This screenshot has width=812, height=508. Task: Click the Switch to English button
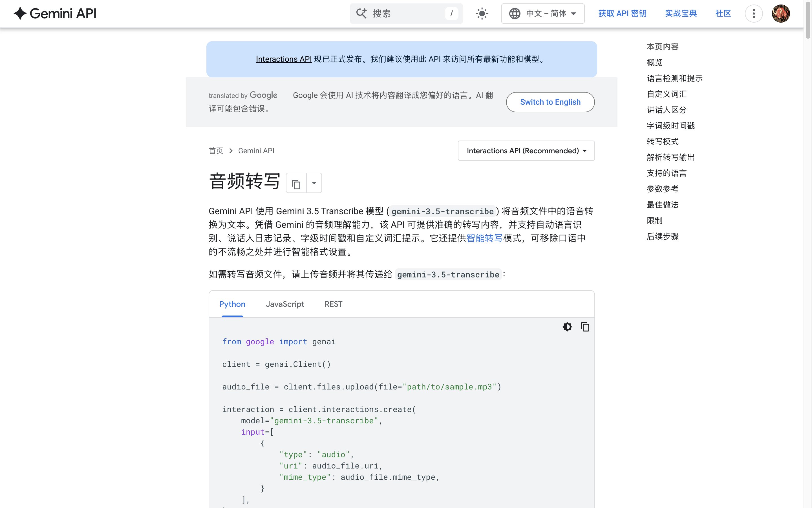(x=550, y=102)
